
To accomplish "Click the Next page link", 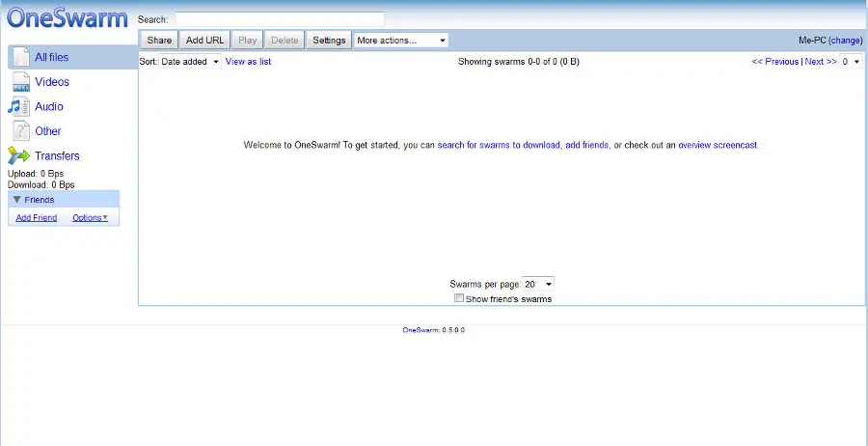I will click(x=821, y=62).
